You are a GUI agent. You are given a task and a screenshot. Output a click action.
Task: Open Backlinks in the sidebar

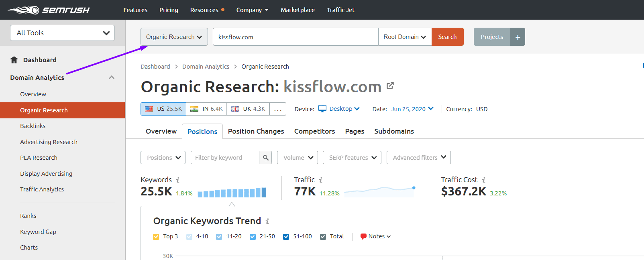tap(33, 126)
